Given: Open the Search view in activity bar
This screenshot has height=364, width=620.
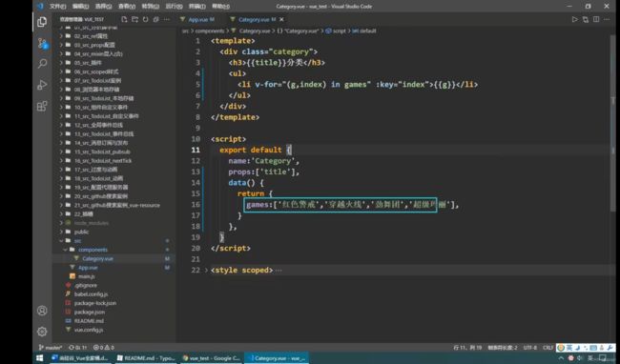Looking at the screenshot, I should (42, 64).
